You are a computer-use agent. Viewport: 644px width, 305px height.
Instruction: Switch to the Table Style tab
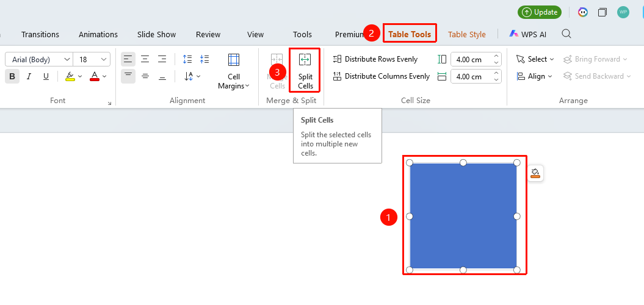(467, 35)
